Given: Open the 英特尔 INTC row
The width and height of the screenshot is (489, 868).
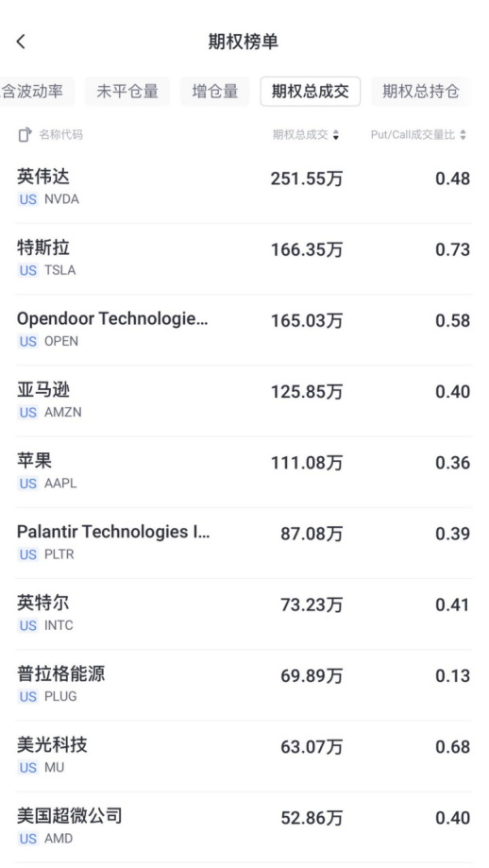Looking at the screenshot, I should 244,615.
